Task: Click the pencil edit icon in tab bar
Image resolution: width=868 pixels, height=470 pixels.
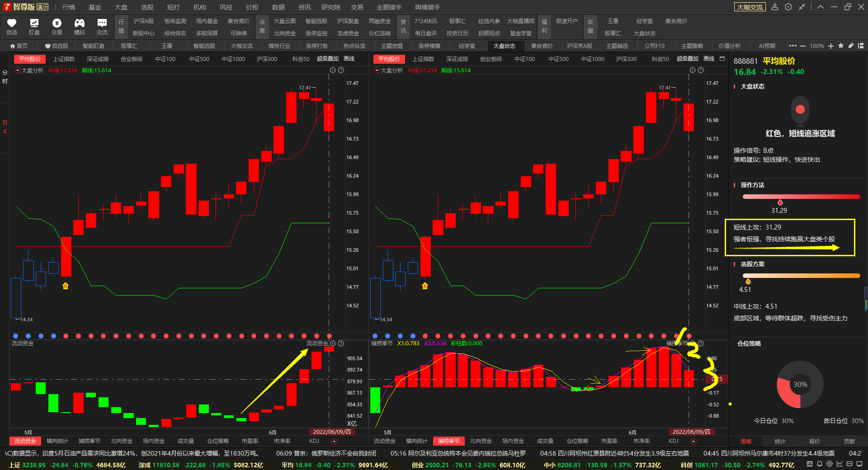Action: click(x=851, y=46)
